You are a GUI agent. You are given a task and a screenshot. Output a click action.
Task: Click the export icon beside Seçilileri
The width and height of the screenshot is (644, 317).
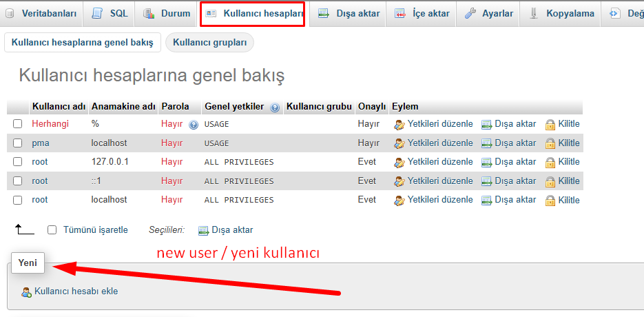point(204,231)
